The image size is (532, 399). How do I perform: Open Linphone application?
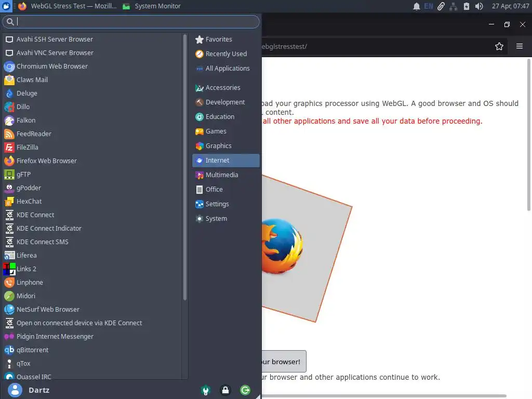(x=92, y=283)
